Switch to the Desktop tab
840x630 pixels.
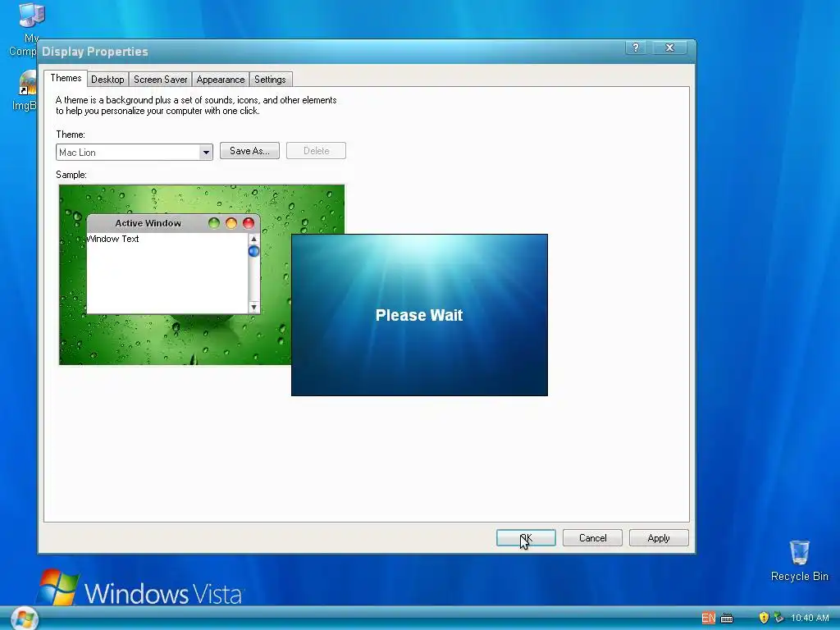point(107,80)
